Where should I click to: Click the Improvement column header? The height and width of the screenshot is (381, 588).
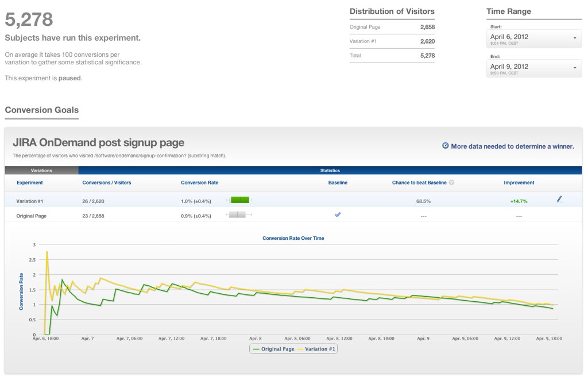click(519, 182)
